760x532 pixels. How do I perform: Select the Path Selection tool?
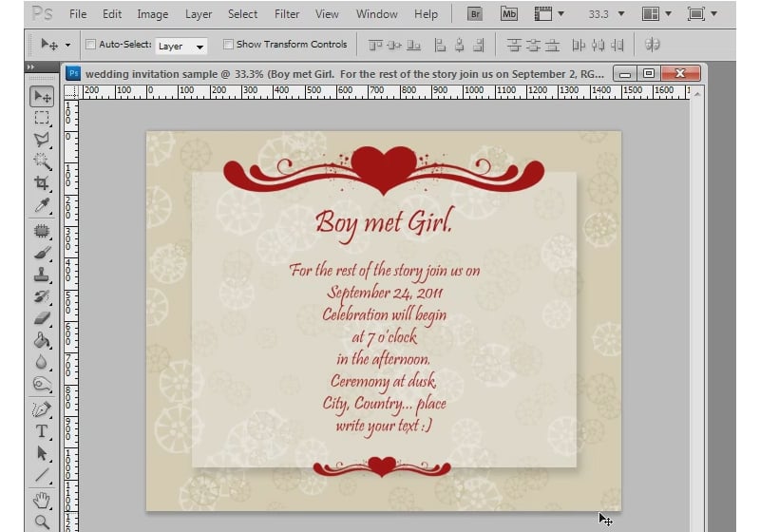pos(42,453)
